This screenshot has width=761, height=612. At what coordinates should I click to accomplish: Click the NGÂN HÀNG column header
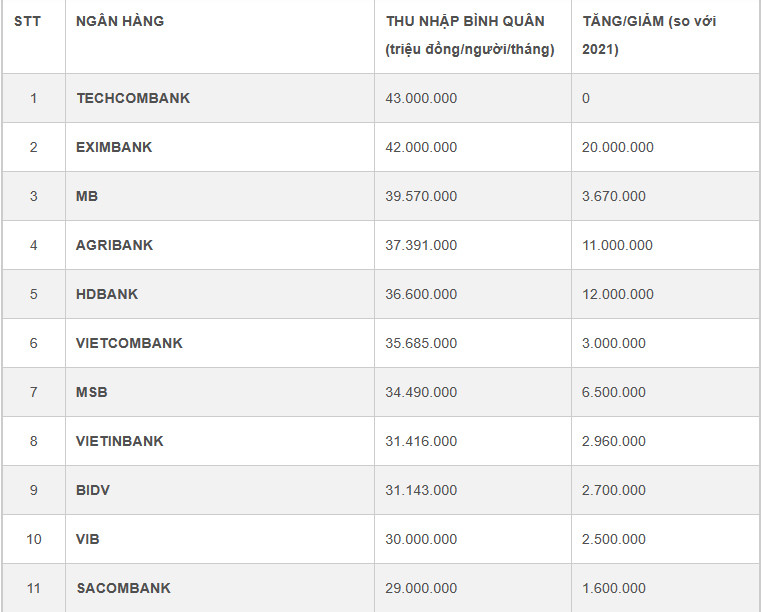[x=120, y=21]
